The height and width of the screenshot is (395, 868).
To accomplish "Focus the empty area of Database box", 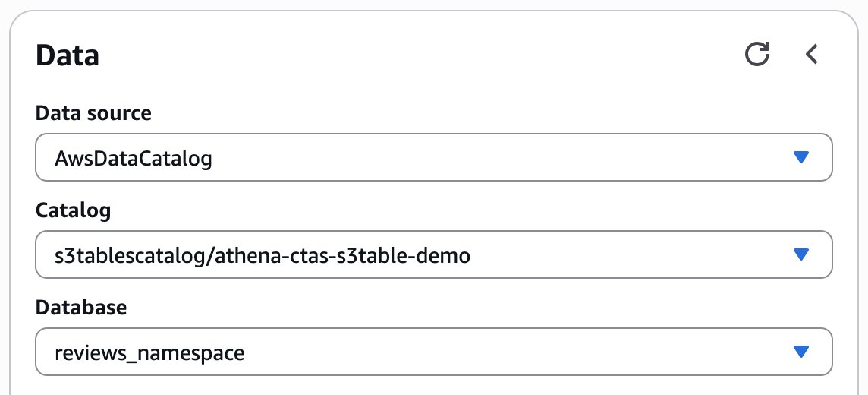I will 515,352.
